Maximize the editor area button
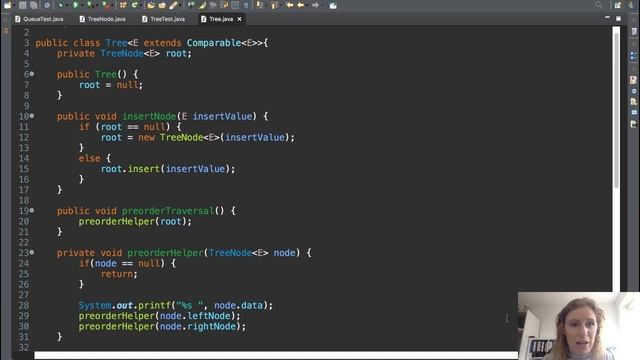The image size is (640, 360). point(618,18)
